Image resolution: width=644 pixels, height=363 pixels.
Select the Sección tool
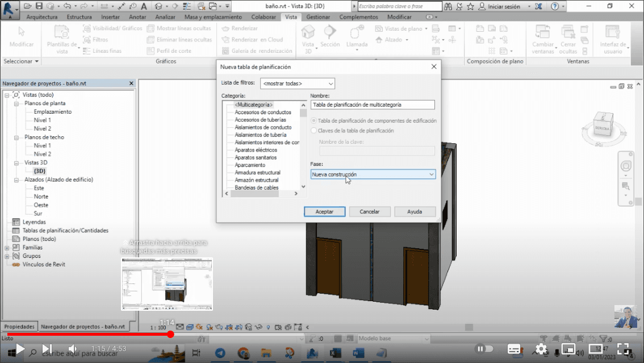coord(330,37)
